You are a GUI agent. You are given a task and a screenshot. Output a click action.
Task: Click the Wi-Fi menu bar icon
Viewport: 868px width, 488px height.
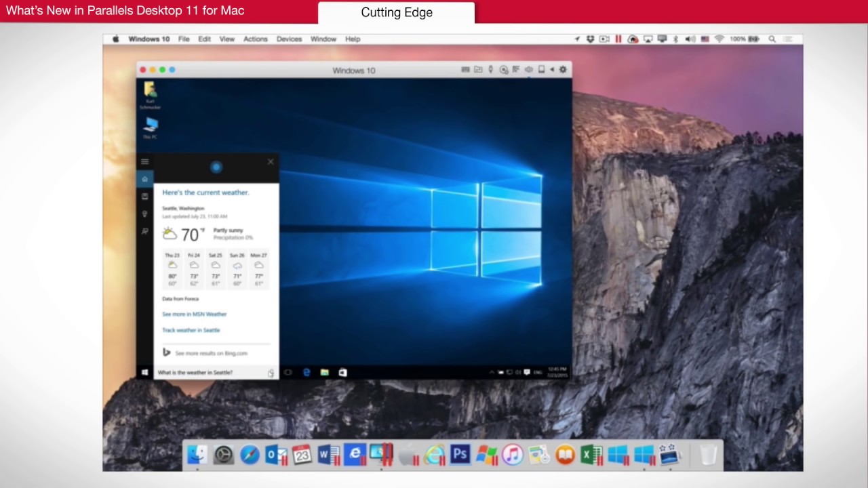(x=719, y=39)
